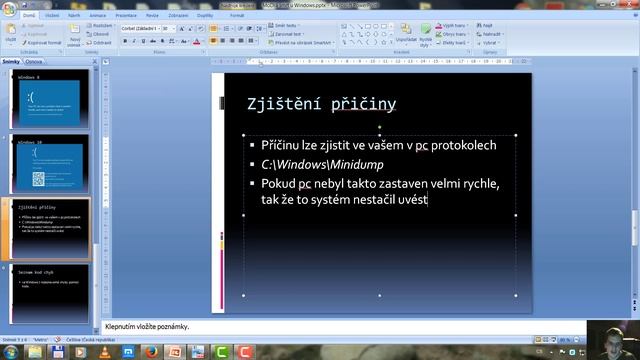Viewport: 640px width, 360px height.
Task: Open the Prezentace ribbon tab
Action: click(126, 16)
